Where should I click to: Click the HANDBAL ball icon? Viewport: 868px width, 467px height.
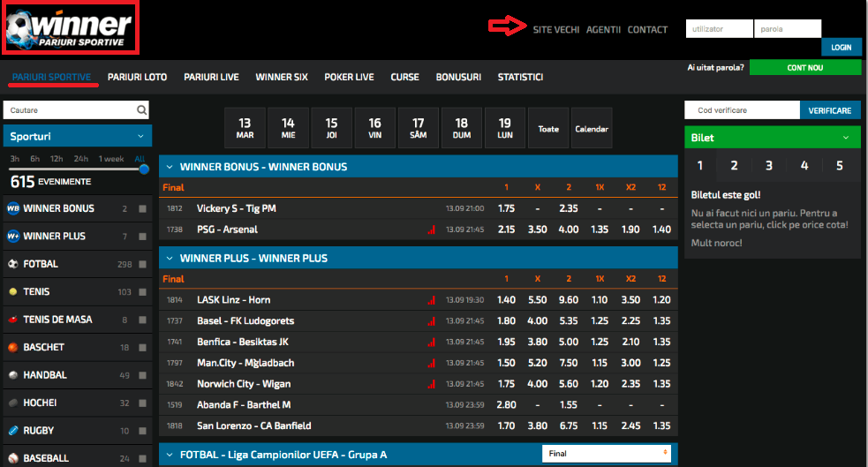pyautogui.click(x=12, y=374)
